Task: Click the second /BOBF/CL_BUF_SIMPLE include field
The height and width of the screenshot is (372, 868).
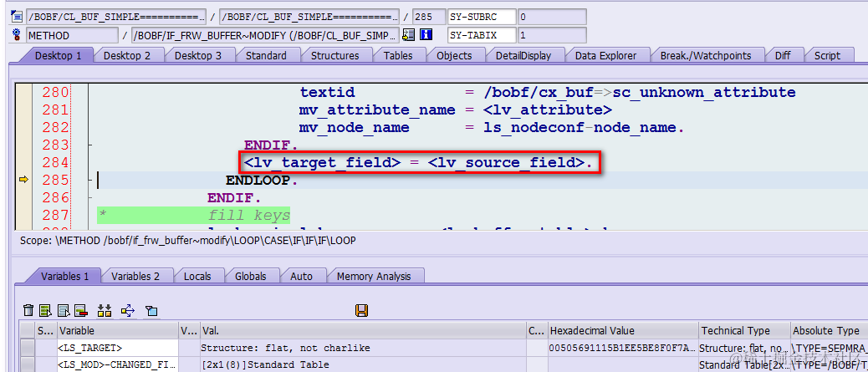Action: (309, 17)
